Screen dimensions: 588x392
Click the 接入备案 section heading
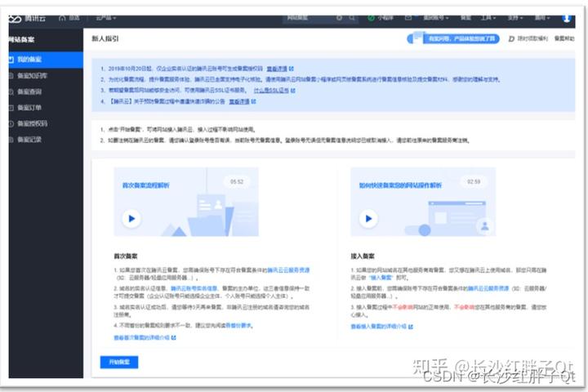[x=363, y=256]
